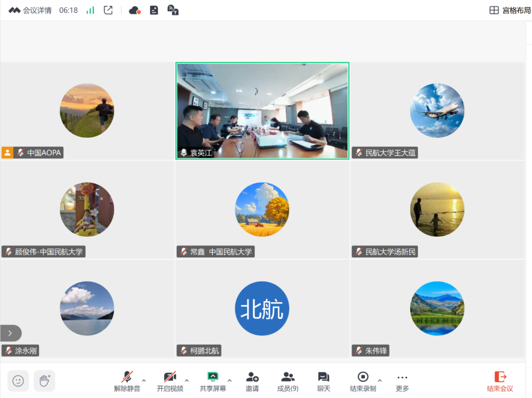Check the green network signal indicator

coord(90,10)
